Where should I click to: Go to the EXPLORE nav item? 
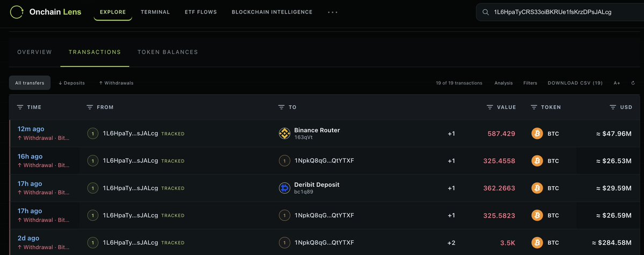coord(113,12)
